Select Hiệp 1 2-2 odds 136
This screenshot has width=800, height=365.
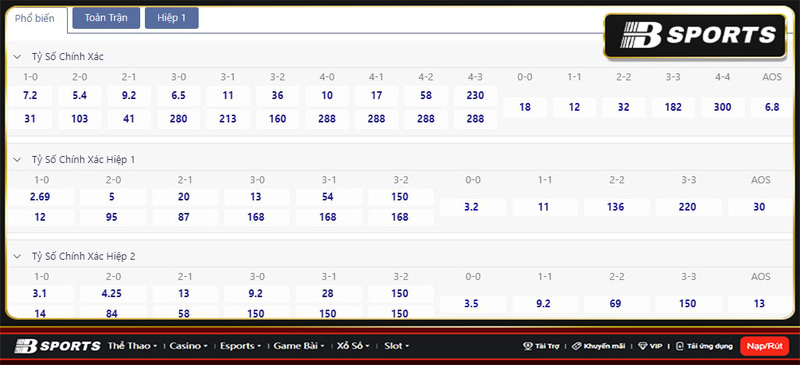pyautogui.click(x=616, y=207)
